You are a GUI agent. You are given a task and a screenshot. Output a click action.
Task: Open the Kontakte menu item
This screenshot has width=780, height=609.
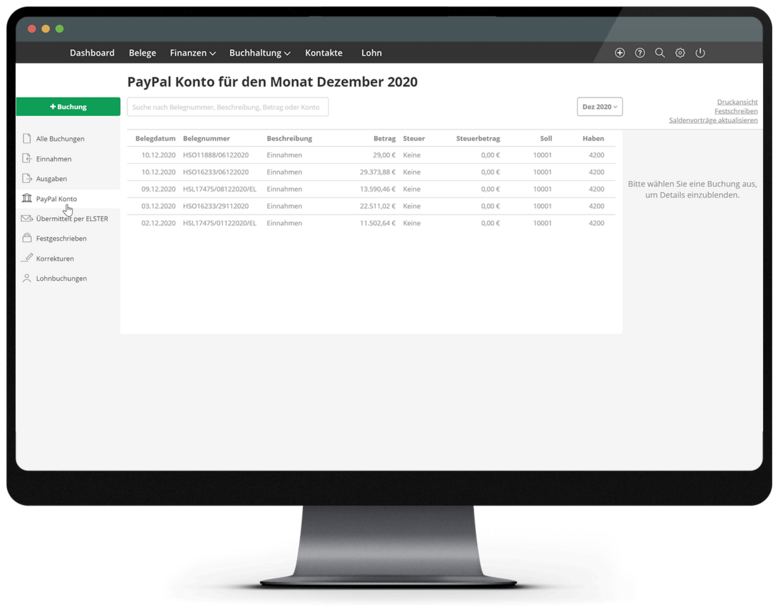point(323,53)
